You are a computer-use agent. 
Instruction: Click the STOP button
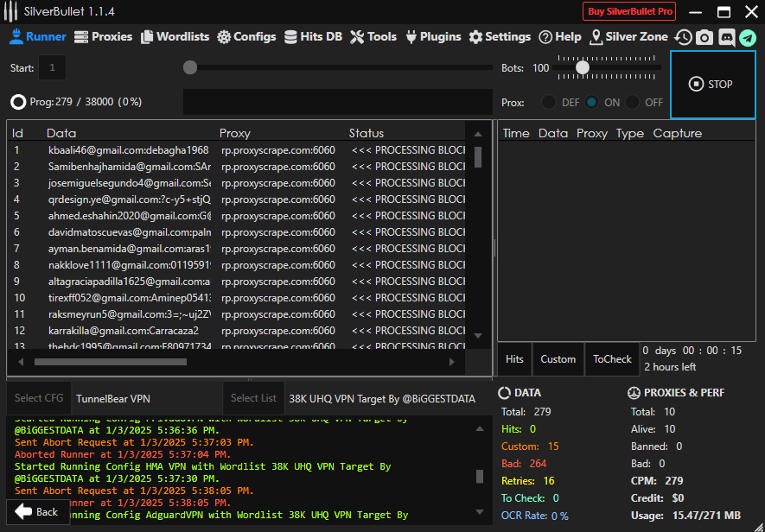tap(712, 84)
